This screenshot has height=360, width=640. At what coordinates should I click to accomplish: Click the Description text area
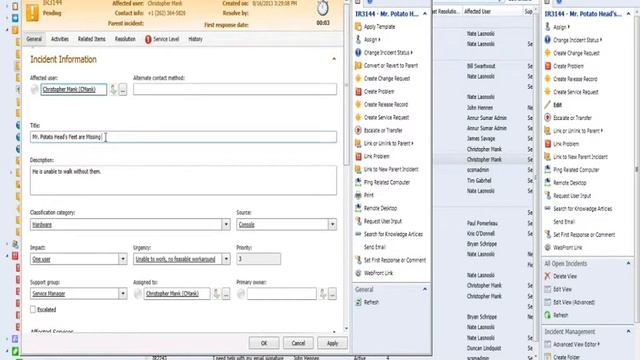[x=183, y=180]
